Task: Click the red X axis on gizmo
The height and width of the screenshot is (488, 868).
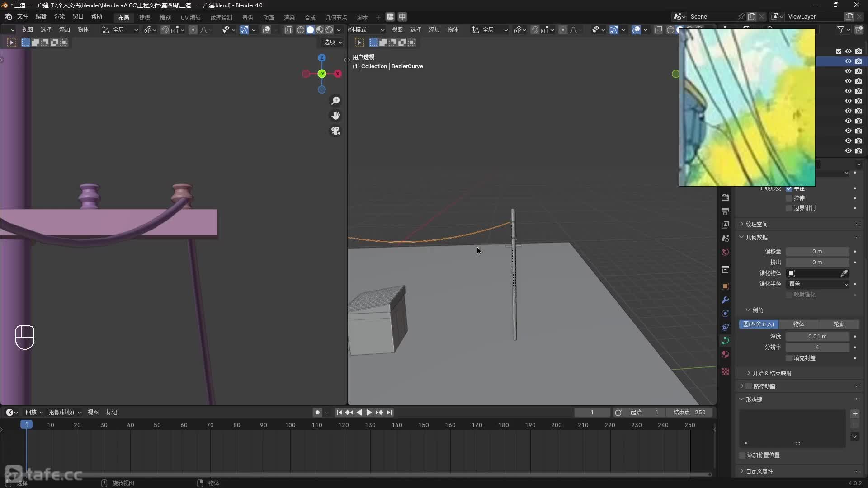Action: 338,74
